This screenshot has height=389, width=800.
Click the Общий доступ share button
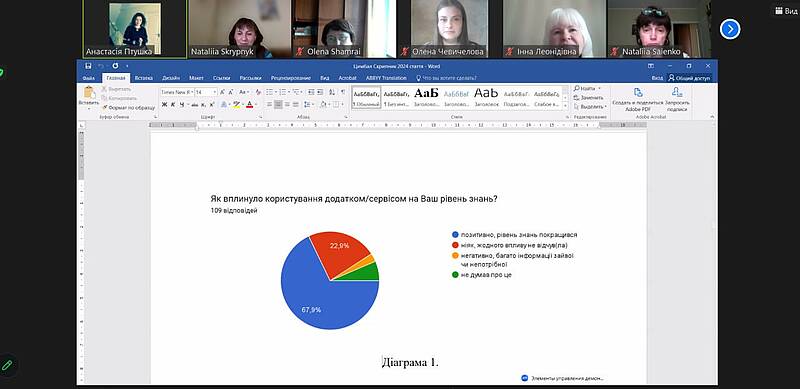click(689, 78)
